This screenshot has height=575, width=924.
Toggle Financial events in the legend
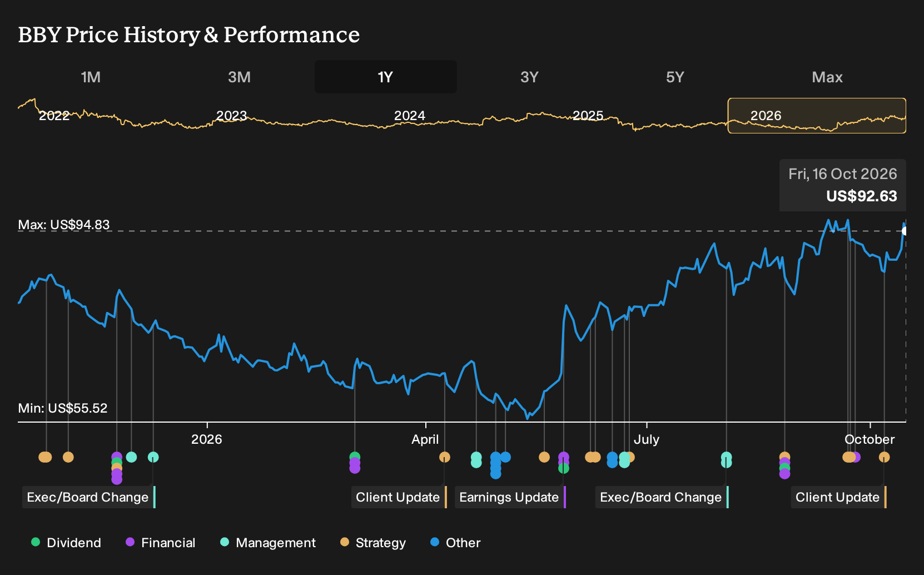(160, 543)
